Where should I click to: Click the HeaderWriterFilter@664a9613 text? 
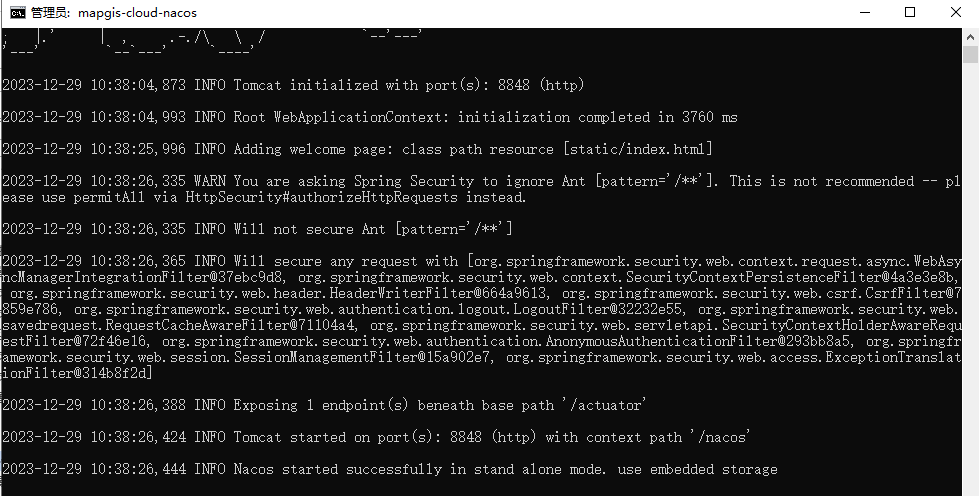(440, 294)
